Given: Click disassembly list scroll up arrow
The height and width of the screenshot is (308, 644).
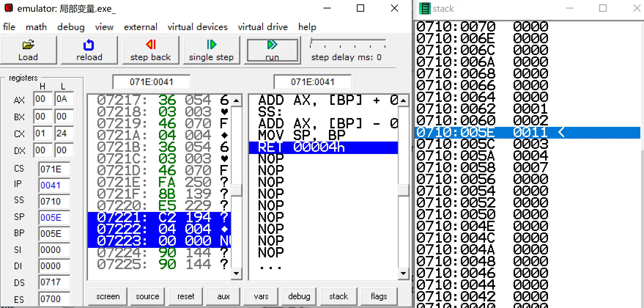Looking at the screenshot, I should [x=403, y=100].
